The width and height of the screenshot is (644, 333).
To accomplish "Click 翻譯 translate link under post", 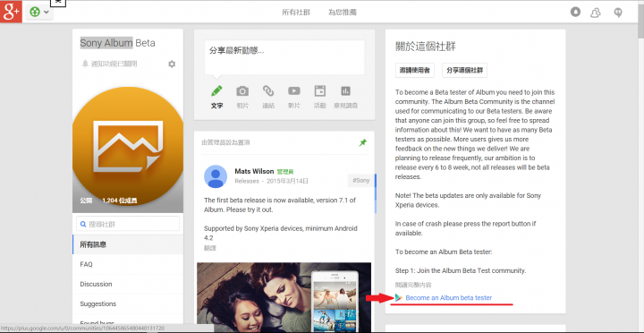I will click(x=210, y=248).
